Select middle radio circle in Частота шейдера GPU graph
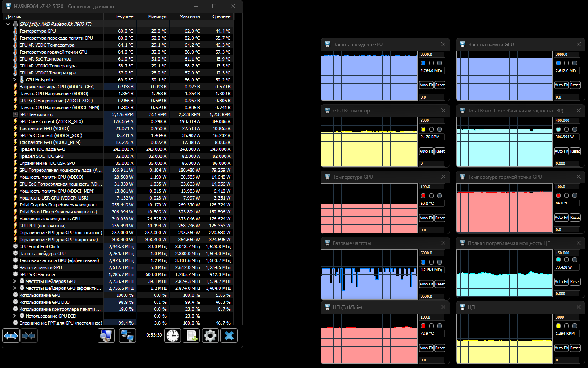This screenshot has width=588, height=368. pyautogui.click(x=431, y=63)
